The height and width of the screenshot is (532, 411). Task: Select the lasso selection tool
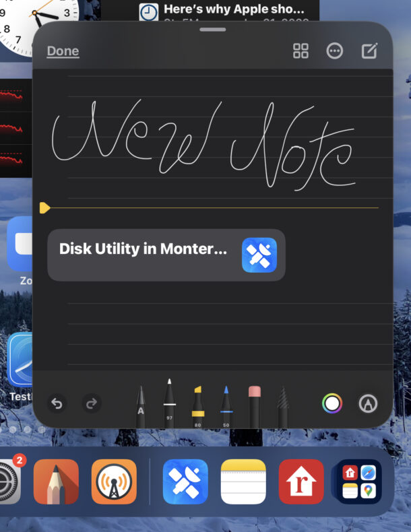point(283,407)
